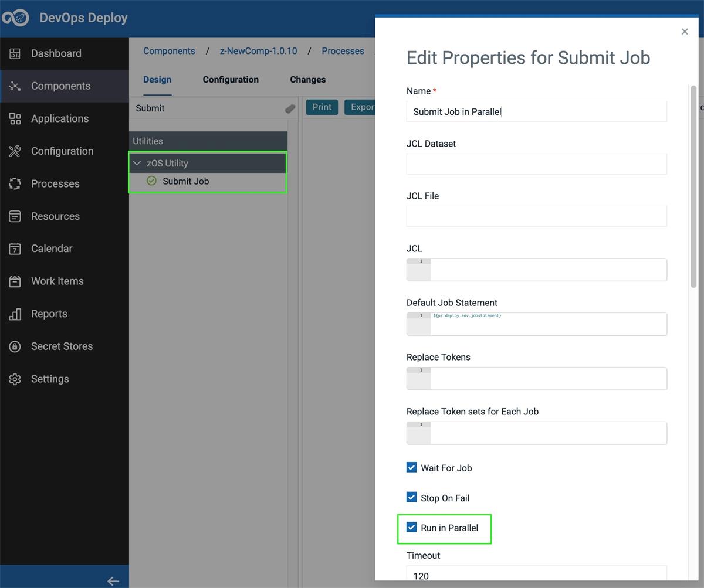Open Configuration wrench icon in sidebar
Screen dimensions: 704x588
click(x=15, y=151)
